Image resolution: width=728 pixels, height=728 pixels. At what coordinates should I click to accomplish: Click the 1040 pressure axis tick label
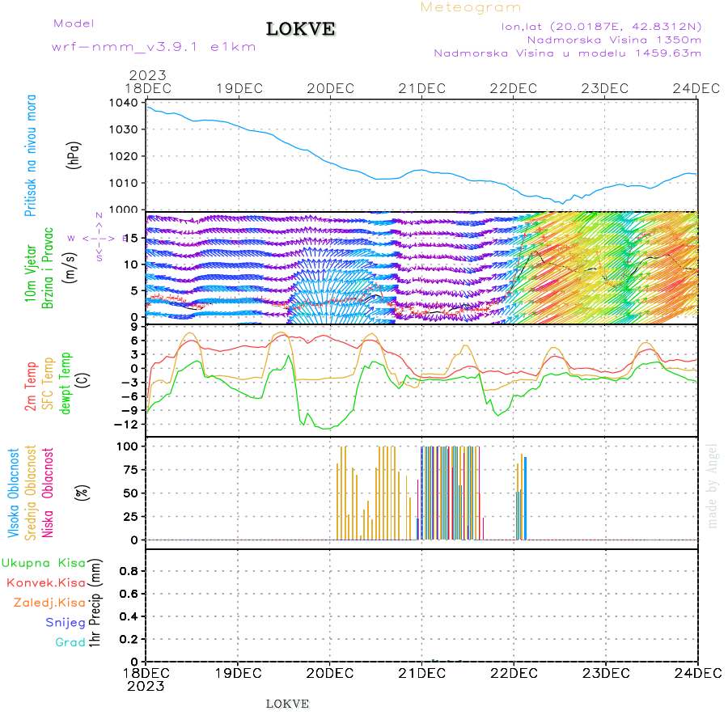coord(124,103)
